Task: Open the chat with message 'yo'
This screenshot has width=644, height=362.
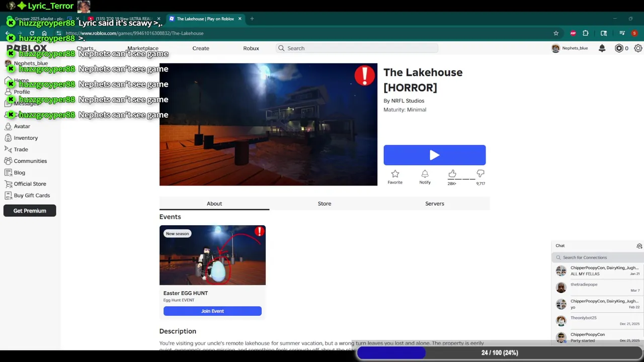Action: pos(598,304)
